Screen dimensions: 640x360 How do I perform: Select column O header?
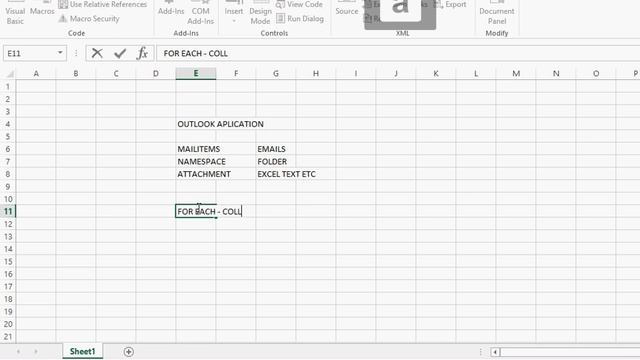596,73
